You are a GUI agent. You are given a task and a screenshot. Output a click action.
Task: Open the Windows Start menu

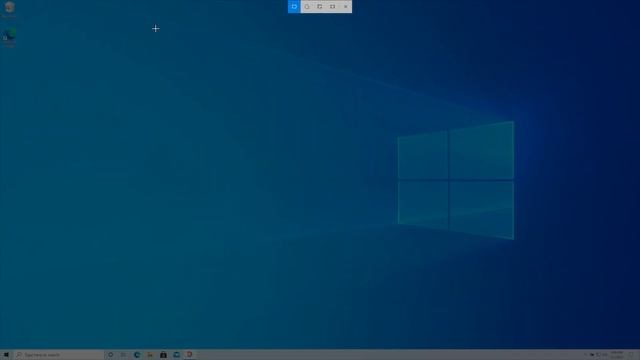6,355
